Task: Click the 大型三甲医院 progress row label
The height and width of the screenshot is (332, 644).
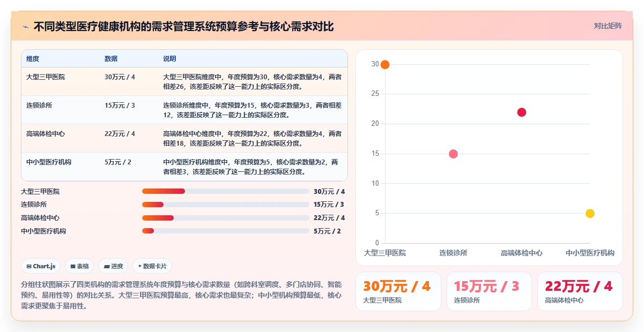Action: point(40,191)
